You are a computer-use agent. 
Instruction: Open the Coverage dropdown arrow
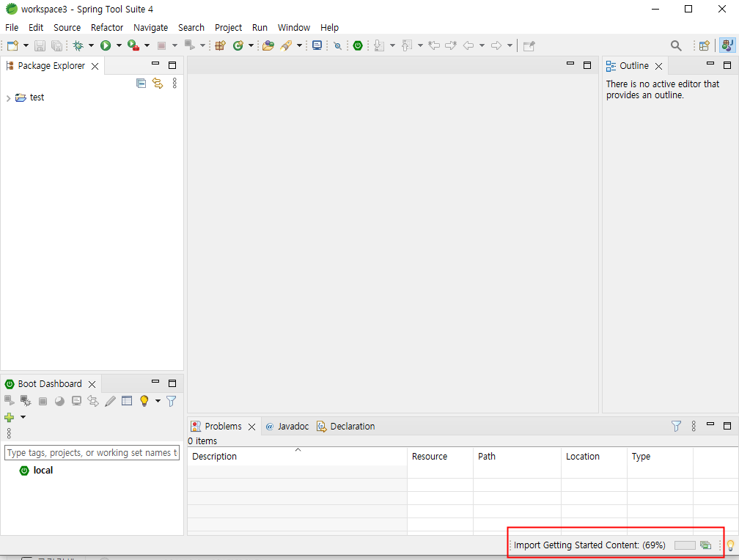(147, 45)
